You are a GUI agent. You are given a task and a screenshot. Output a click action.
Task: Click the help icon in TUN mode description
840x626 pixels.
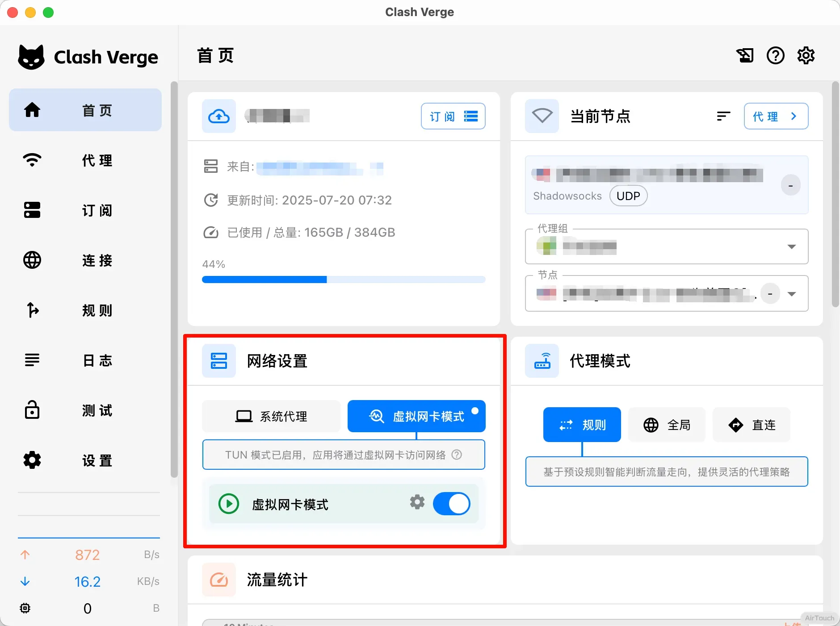(457, 455)
